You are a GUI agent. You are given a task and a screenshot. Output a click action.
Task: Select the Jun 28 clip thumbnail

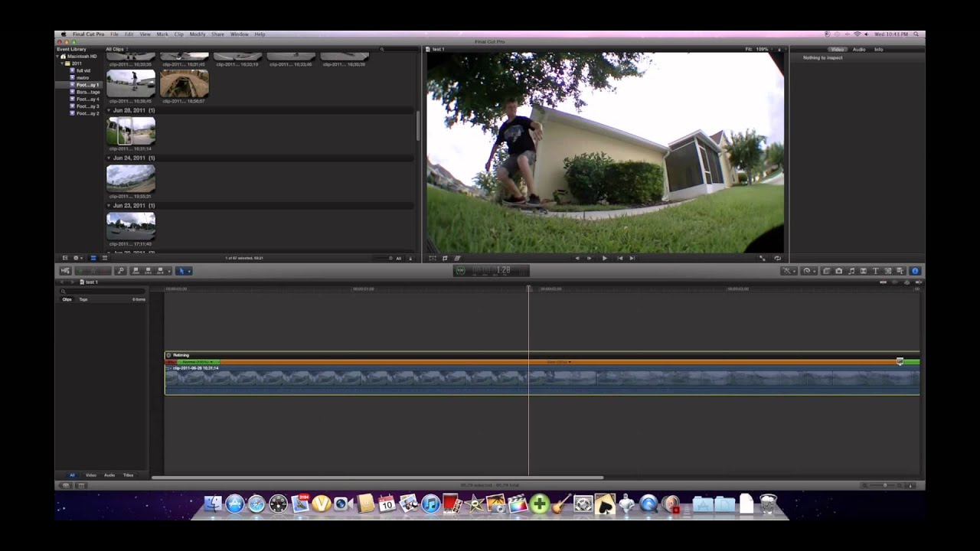[131, 130]
